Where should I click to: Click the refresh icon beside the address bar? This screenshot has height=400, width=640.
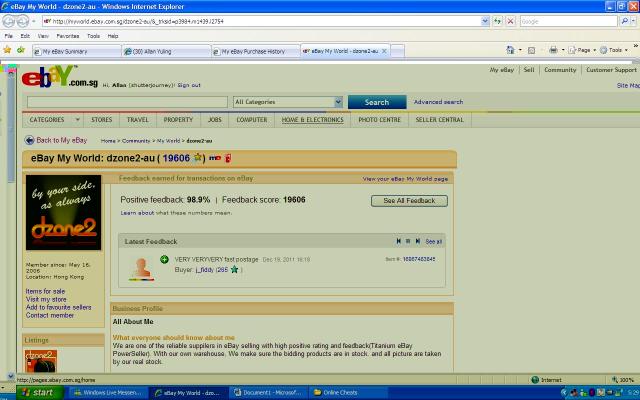click(x=495, y=20)
